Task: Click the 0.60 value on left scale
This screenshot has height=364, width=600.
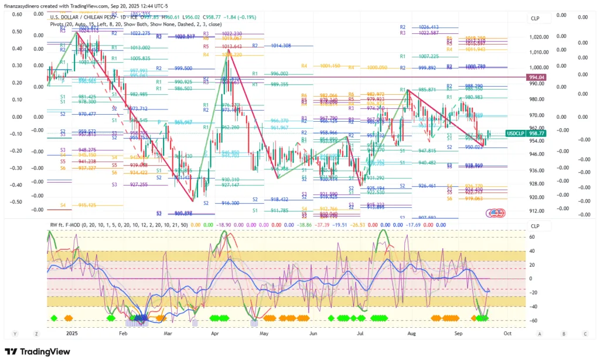Action: [x=17, y=14]
